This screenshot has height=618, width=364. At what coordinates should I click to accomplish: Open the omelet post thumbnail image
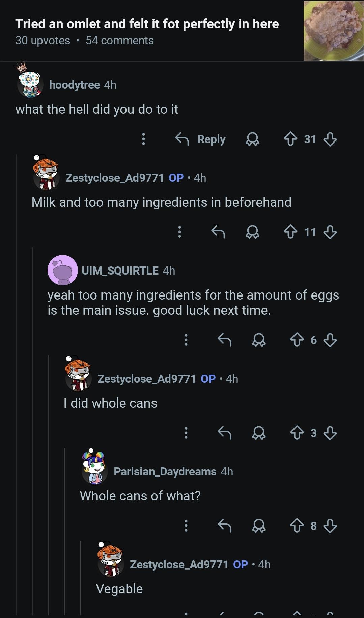(333, 31)
